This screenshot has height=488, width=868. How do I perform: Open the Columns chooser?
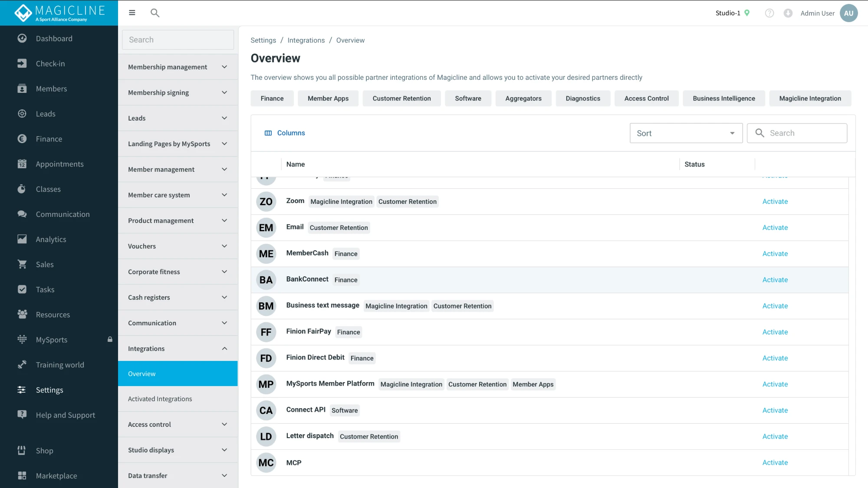(x=285, y=133)
